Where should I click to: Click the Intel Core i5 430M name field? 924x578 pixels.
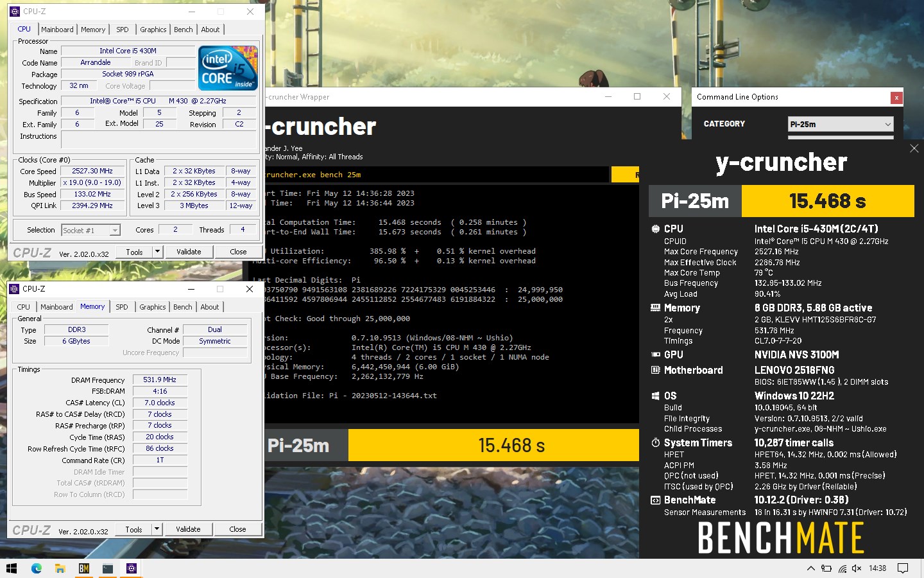(128, 51)
